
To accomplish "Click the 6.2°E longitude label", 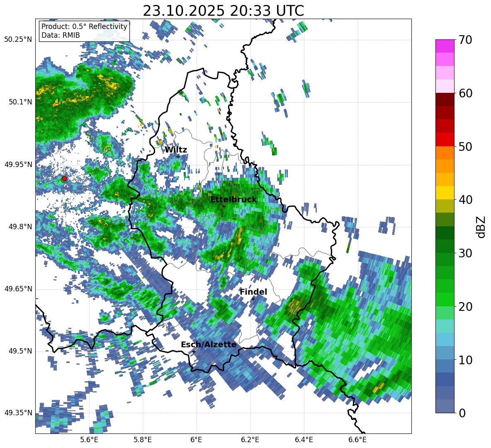I will [x=250, y=440].
